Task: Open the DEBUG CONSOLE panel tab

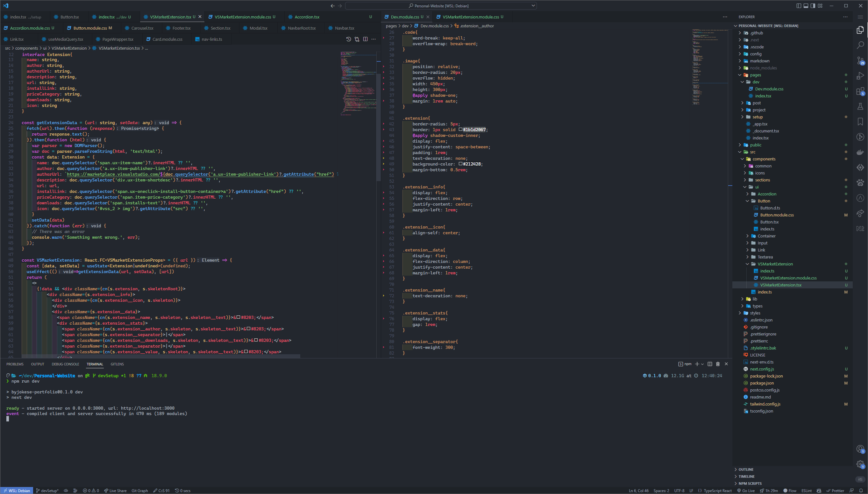Action: point(65,364)
